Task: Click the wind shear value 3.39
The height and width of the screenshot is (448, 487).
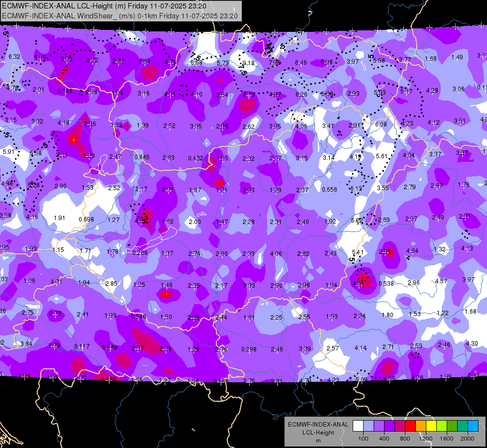Action: click(x=304, y=349)
